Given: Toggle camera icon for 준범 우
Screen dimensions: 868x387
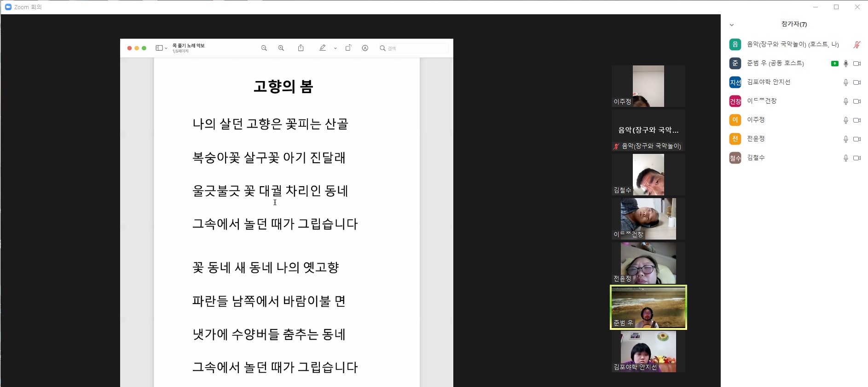Looking at the screenshot, I should tap(856, 64).
